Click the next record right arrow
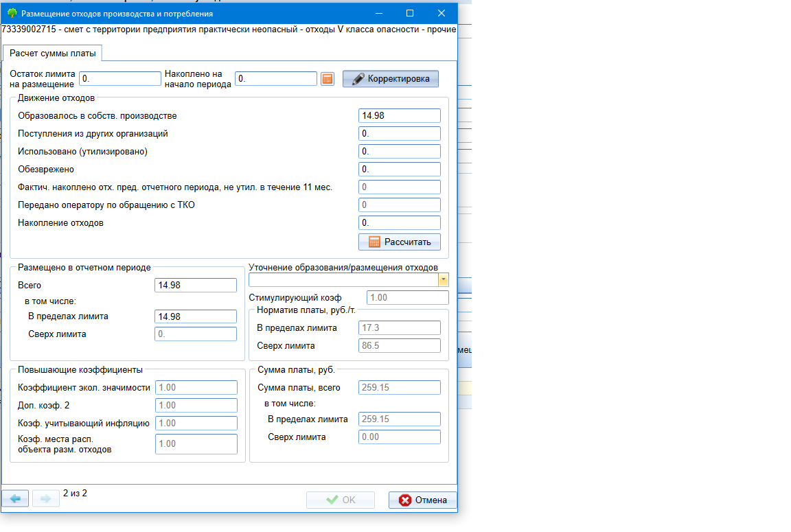 tap(46, 499)
